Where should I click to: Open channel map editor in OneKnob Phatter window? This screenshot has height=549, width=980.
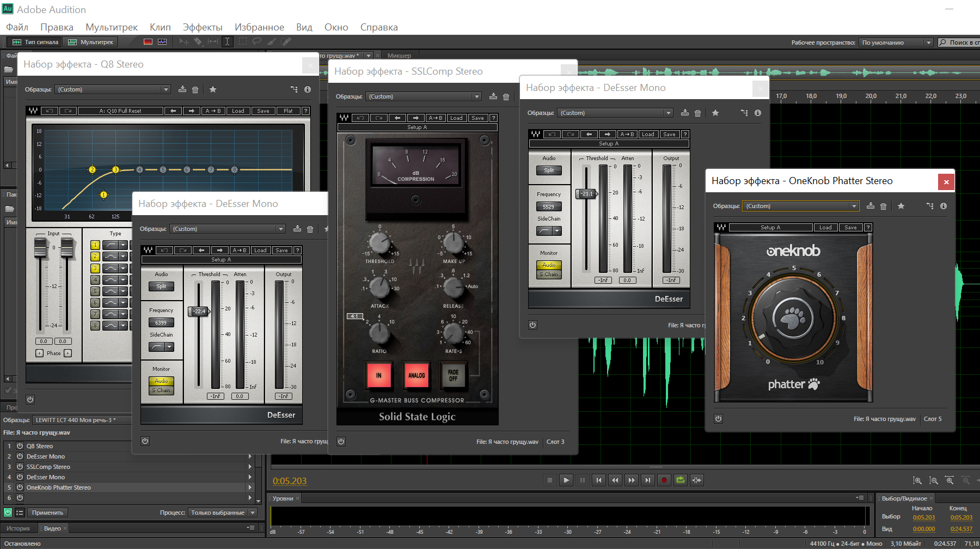(x=930, y=206)
